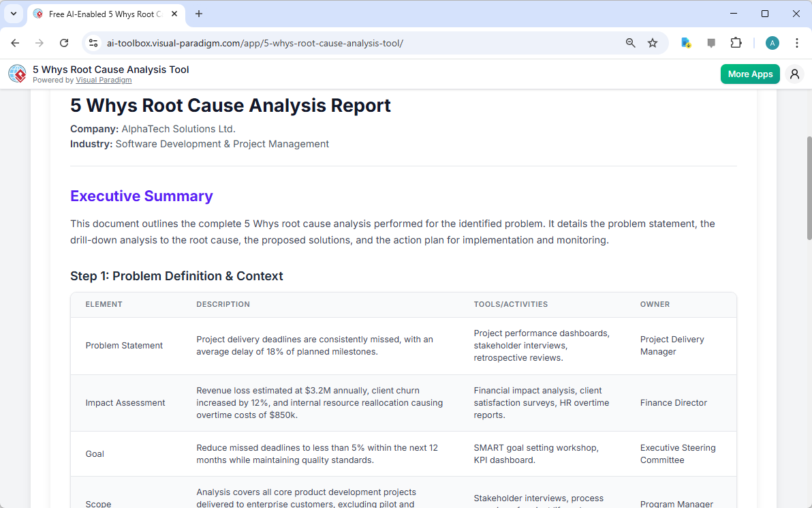This screenshot has width=812, height=508.
Task: Open the Chrome extensions puzzle icon
Action: click(736, 42)
